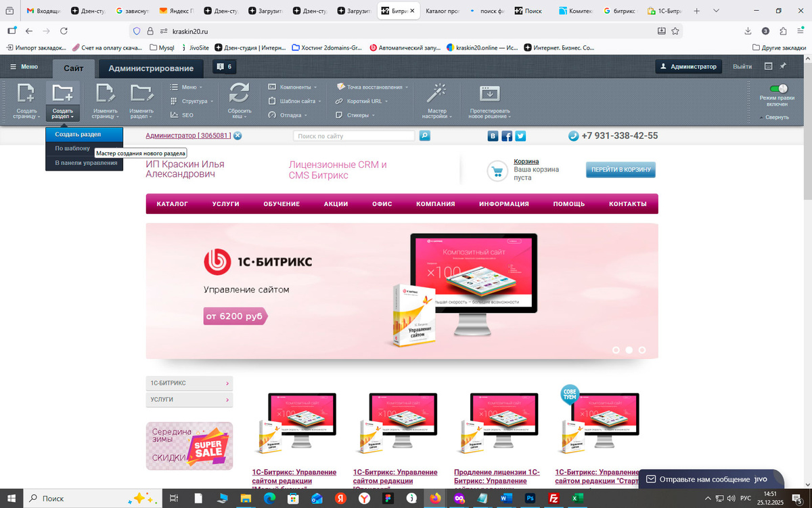Image resolution: width=812 pixels, height=508 pixels.
Task: Click the Поиск по сайту input field
Action: coord(354,135)
